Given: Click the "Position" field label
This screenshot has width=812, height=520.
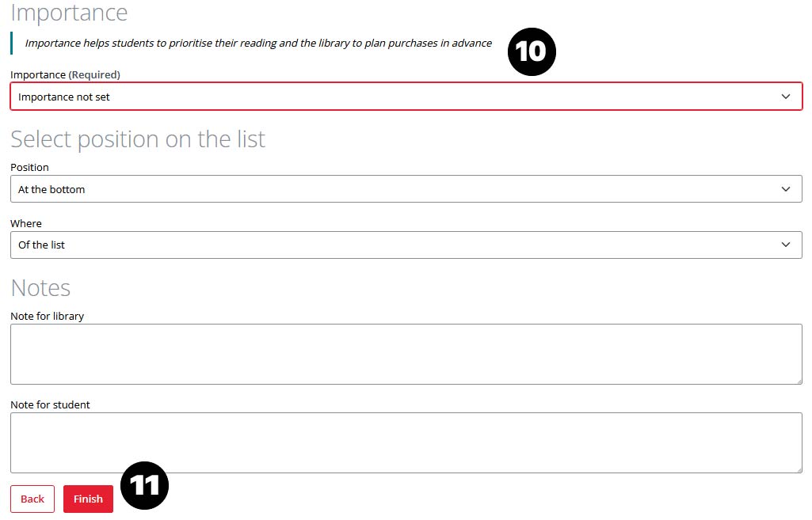Looking at the screenshot, I should point(29,168).
